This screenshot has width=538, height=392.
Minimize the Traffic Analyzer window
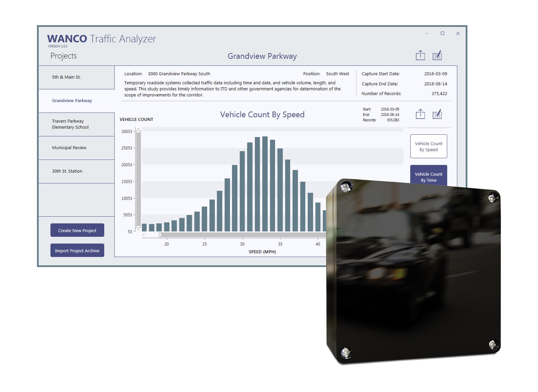tap(427, 33)
